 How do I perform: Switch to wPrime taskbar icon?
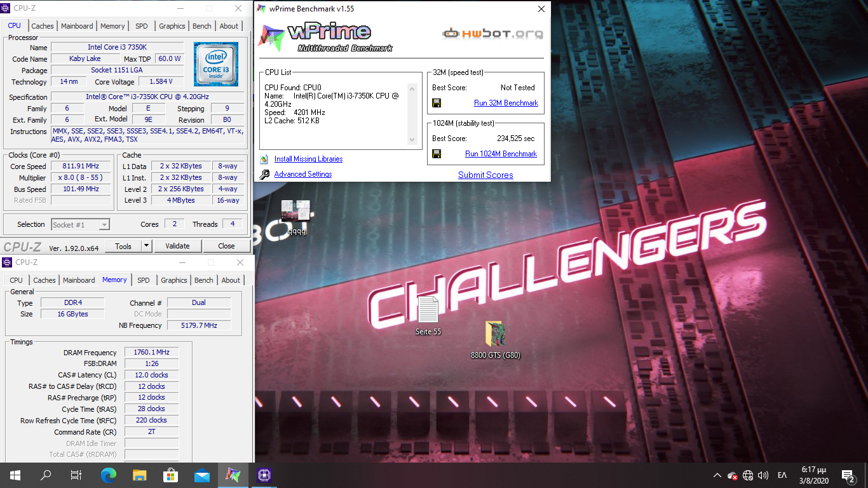[x=233, y=475]
